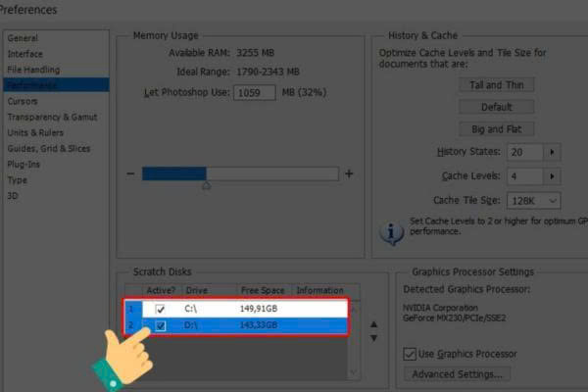The width and height of the screenshot is (588, 392).
Task: Click the Cache Levels value field
Action: click(x=524, y=176)
